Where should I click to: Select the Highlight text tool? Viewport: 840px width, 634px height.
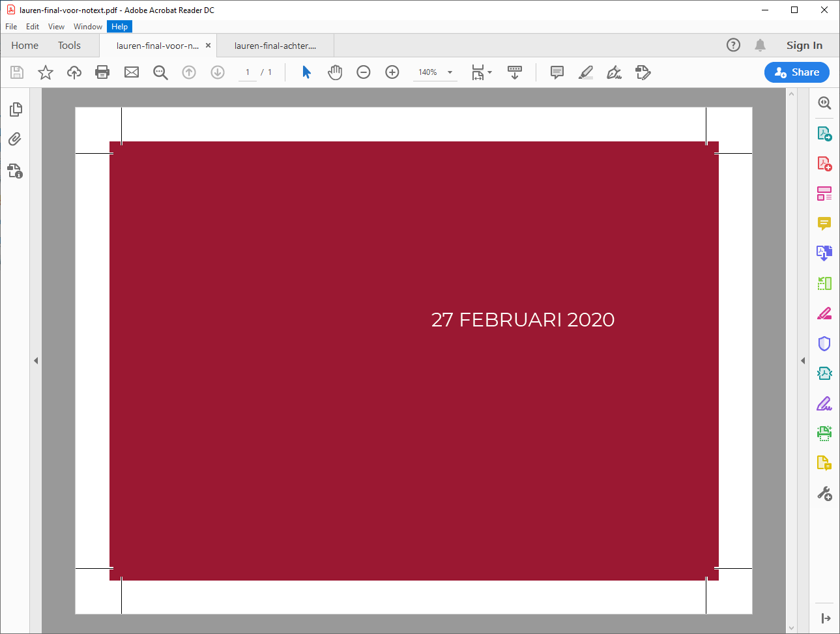[x=586, y=72]
